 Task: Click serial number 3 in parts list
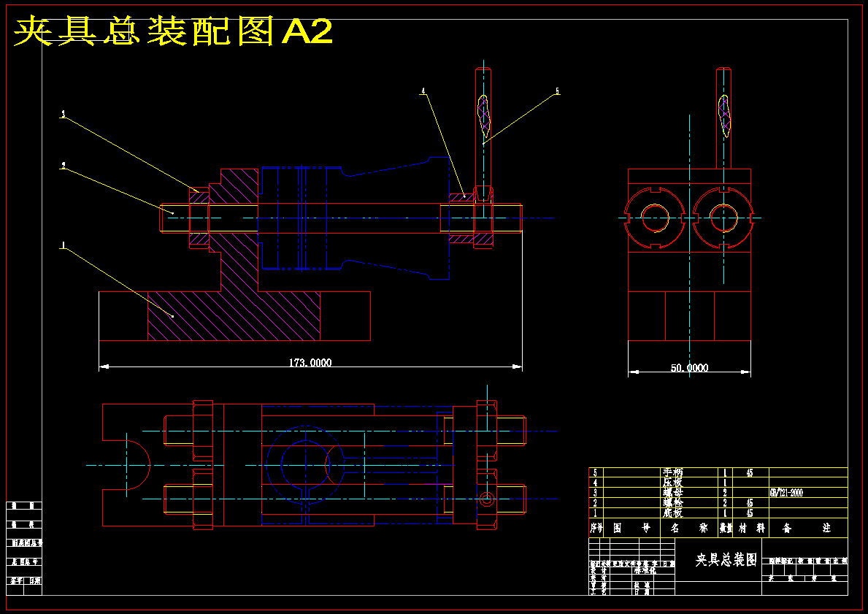click(595, 493)
